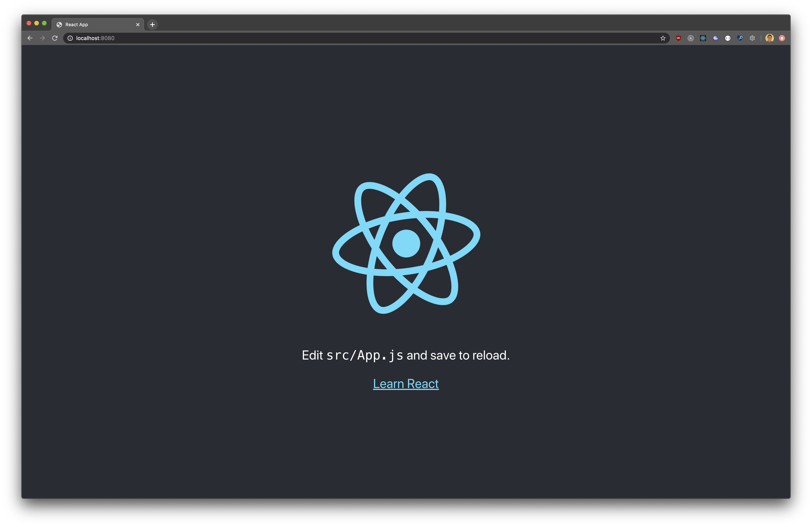This screenshot has width=812, height=527.
Task: Open the curly braces extension icon
Action: 728,38
